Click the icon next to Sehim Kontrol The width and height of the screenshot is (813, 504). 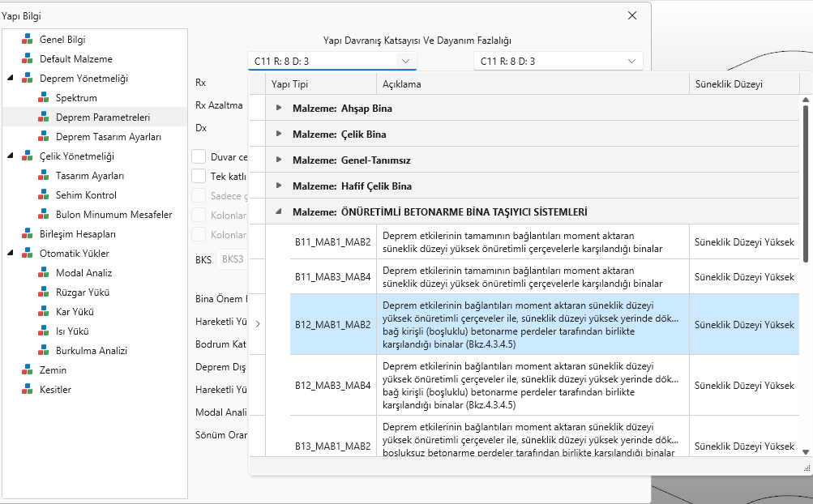pos(44,195)
